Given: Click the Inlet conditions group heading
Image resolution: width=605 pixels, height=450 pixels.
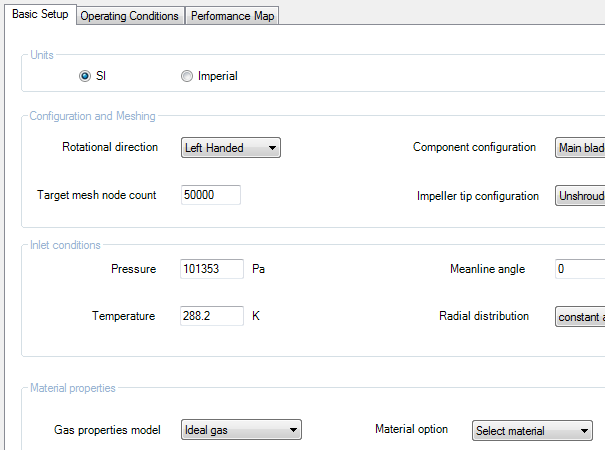Looking at the screenshot, I should click(x=65, y=245).
